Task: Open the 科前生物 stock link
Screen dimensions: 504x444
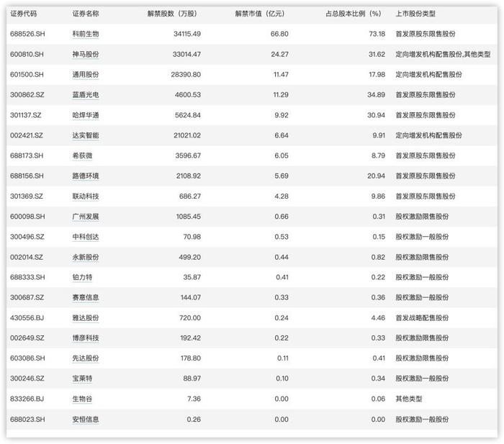Action: [86, 34]
